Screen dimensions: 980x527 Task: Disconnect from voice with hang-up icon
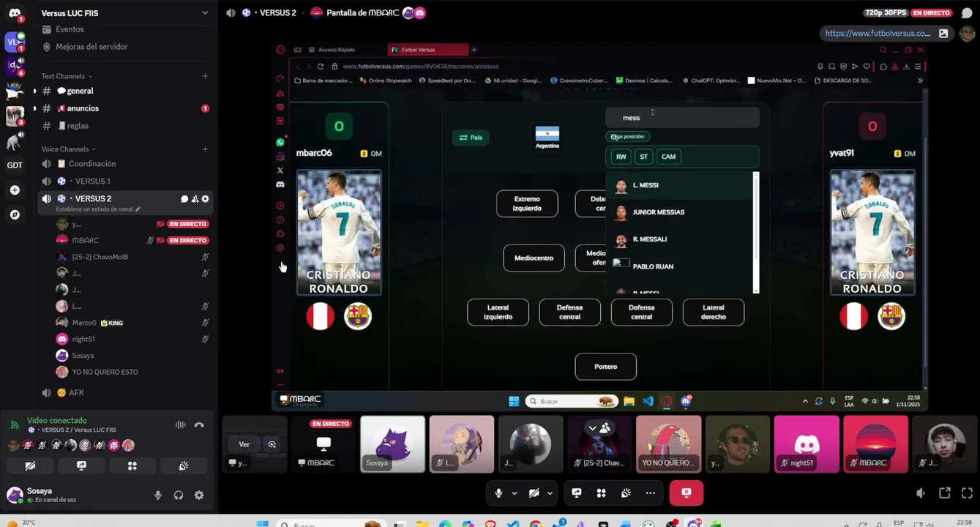click(x=199, y=425)
